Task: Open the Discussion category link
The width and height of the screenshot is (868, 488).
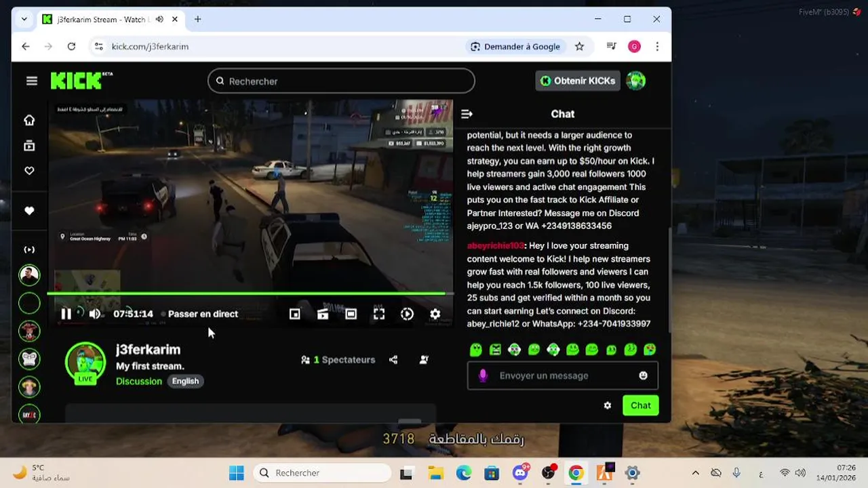Action: [139, 381]
